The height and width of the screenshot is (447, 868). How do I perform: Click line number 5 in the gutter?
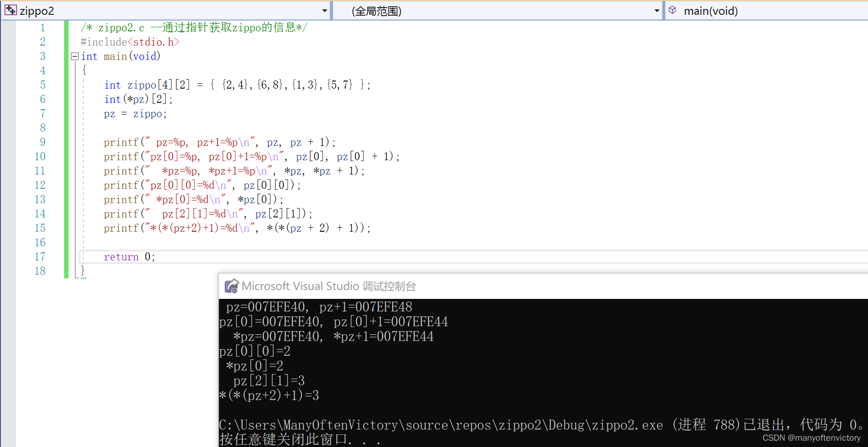pos(43,85)
